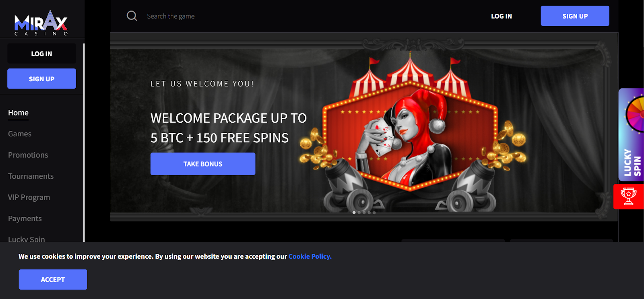Screen dimensions: 644x299
Task: Open the Promotions menu item
Action: pos(28,155)
